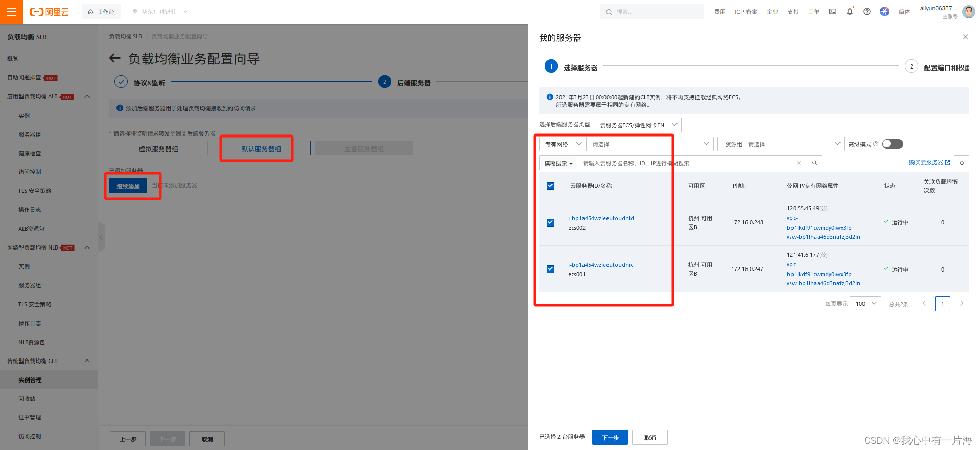Open the backend server type dropdown

pyautogui.click(x=637, y=125)
